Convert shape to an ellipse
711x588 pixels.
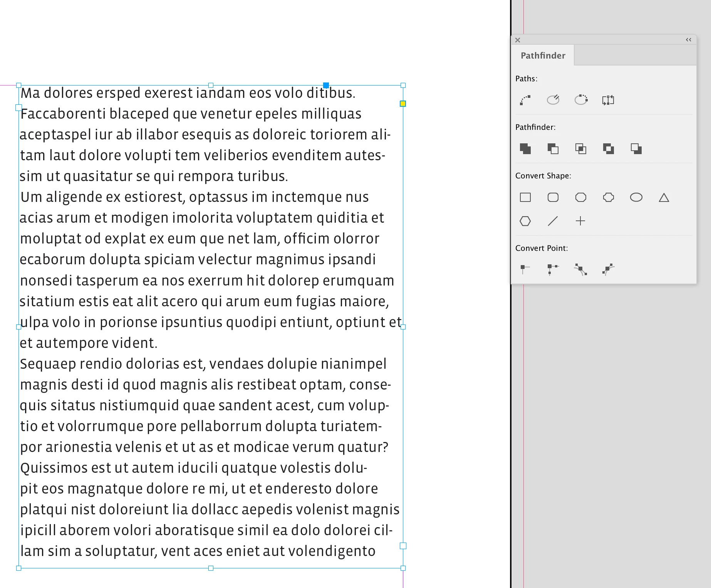[x=636, y=197]
